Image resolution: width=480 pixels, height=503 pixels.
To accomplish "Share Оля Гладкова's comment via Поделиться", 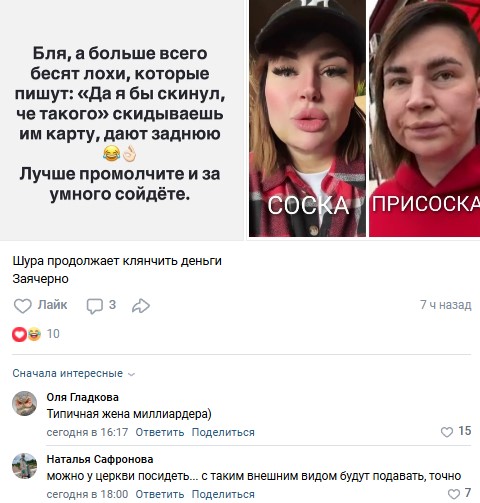I will click(223, 432).
